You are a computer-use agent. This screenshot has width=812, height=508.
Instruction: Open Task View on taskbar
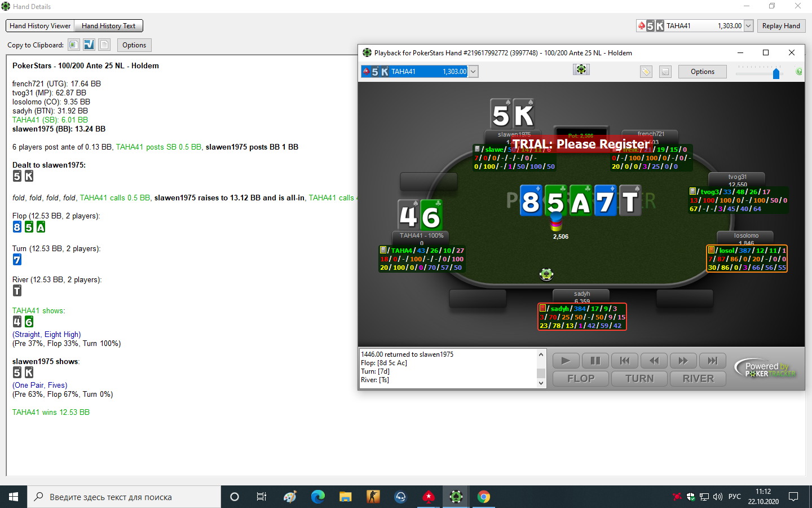click(x=262, y=497)
